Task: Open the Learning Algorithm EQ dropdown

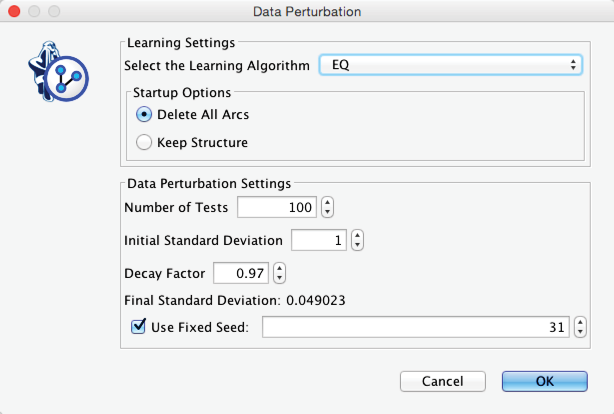Action: tap(450, 65)
